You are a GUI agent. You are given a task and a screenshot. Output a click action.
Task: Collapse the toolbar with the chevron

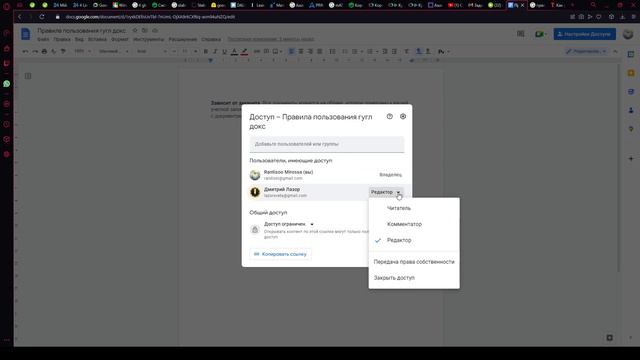616,51
